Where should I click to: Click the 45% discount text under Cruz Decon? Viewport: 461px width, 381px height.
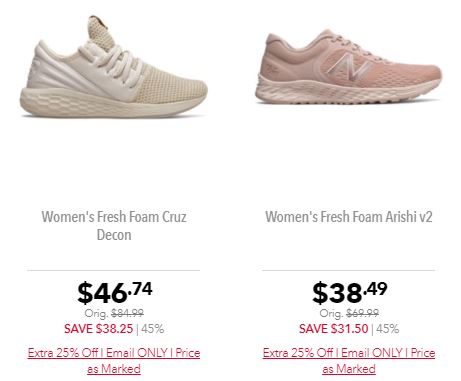(153, 329)
